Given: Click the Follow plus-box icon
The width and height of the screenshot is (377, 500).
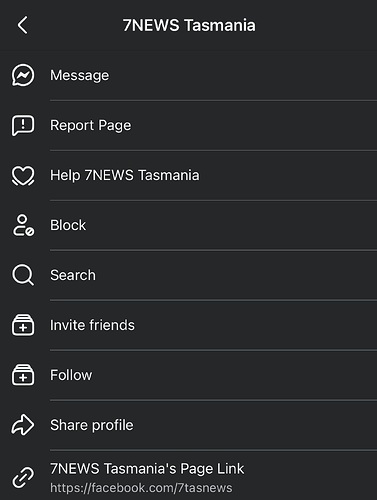Looking at the screenshot, I should coord(23,375).
